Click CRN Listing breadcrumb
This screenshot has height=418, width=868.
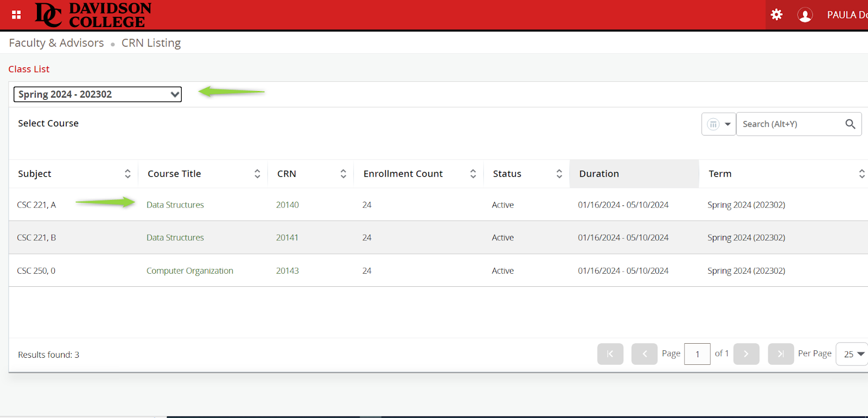151,43
